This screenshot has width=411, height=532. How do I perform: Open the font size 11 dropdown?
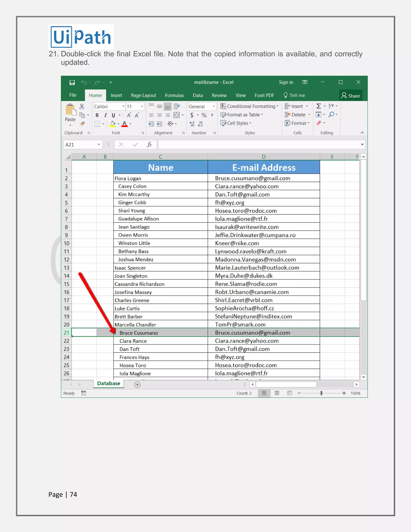[x=142, y=106]
